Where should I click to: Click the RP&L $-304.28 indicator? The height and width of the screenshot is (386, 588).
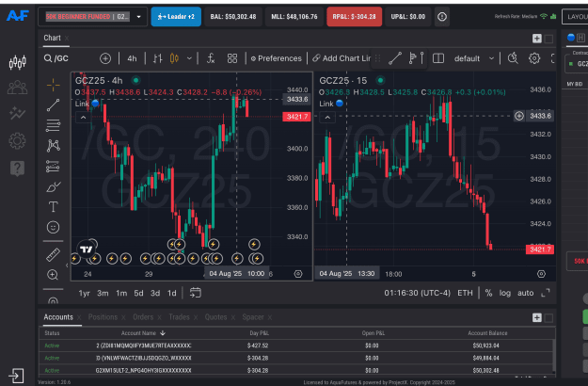(354, 17)
